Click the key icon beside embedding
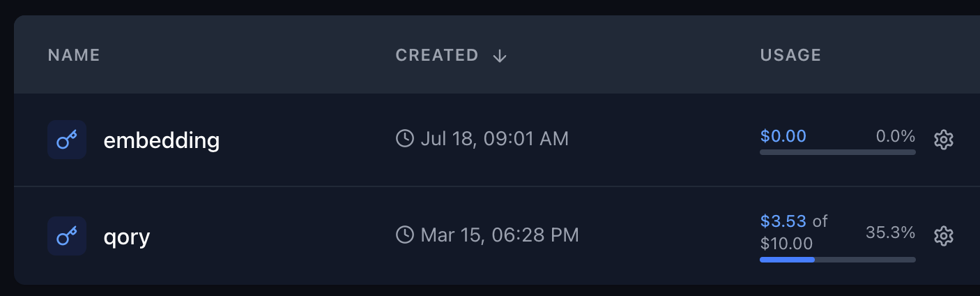 [67, 140]
